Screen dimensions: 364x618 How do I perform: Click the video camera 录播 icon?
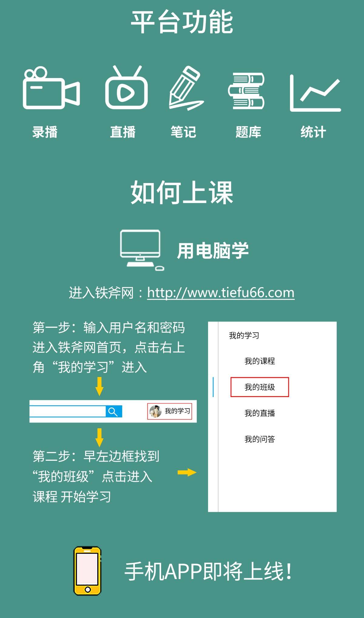click(51, 88)
